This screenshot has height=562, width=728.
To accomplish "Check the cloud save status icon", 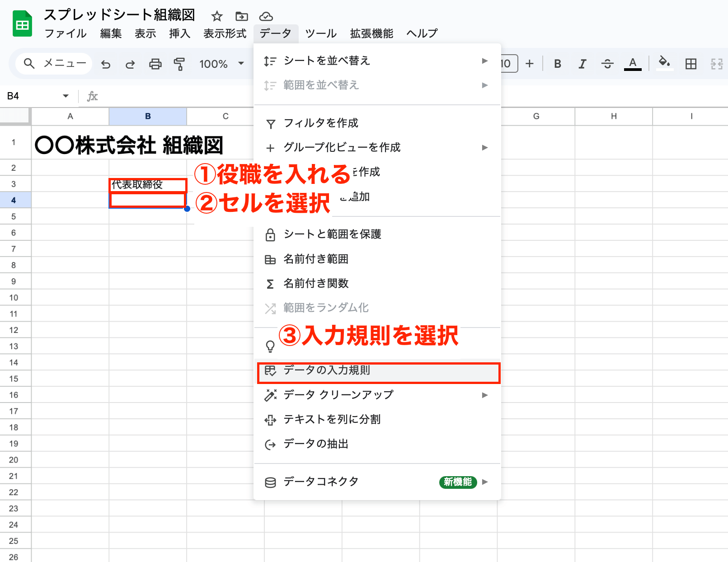I will click(266, 16).
